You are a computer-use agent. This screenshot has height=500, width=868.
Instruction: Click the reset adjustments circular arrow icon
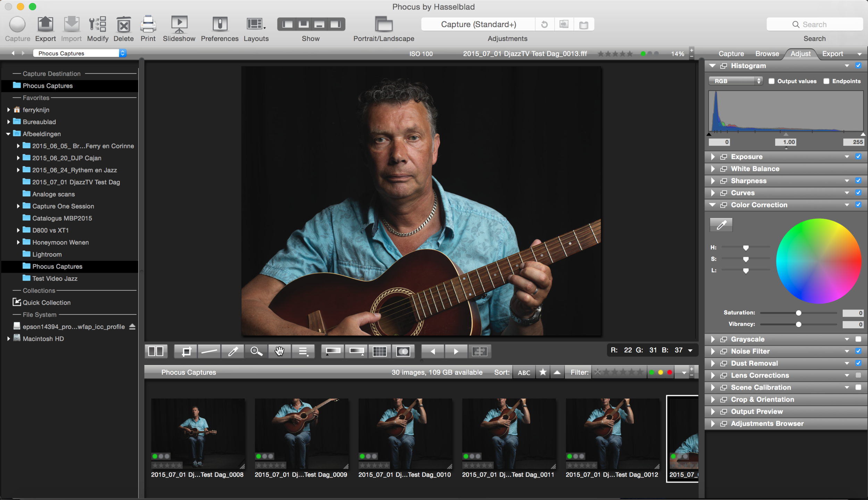click(544, 24)
